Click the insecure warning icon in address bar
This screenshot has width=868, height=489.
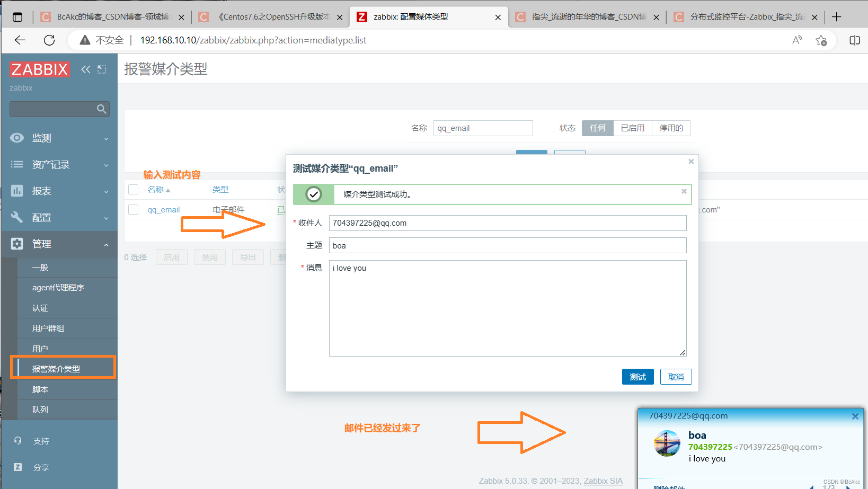(85, 40)
